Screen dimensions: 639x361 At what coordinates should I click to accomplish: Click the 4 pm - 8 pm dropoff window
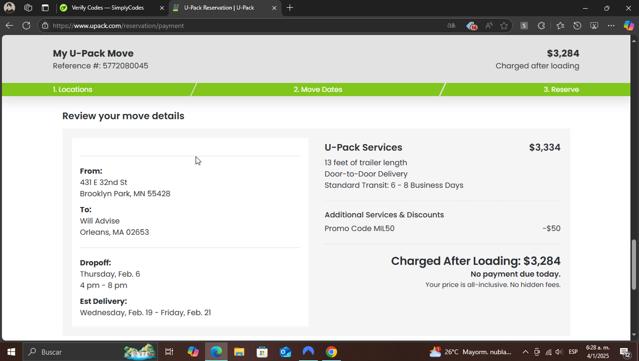[104, 285]
